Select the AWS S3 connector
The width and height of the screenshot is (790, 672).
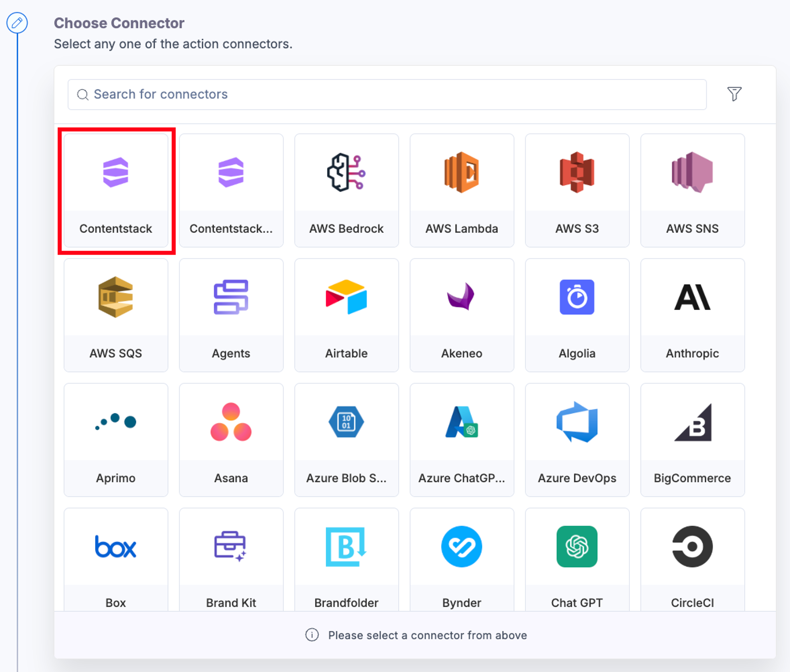[x=577, y=191]
